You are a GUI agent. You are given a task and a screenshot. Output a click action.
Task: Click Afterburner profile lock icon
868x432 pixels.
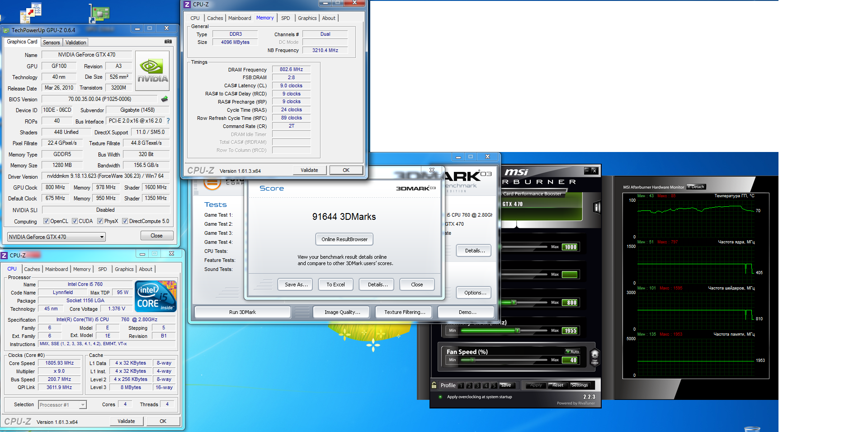coord(434,385)
